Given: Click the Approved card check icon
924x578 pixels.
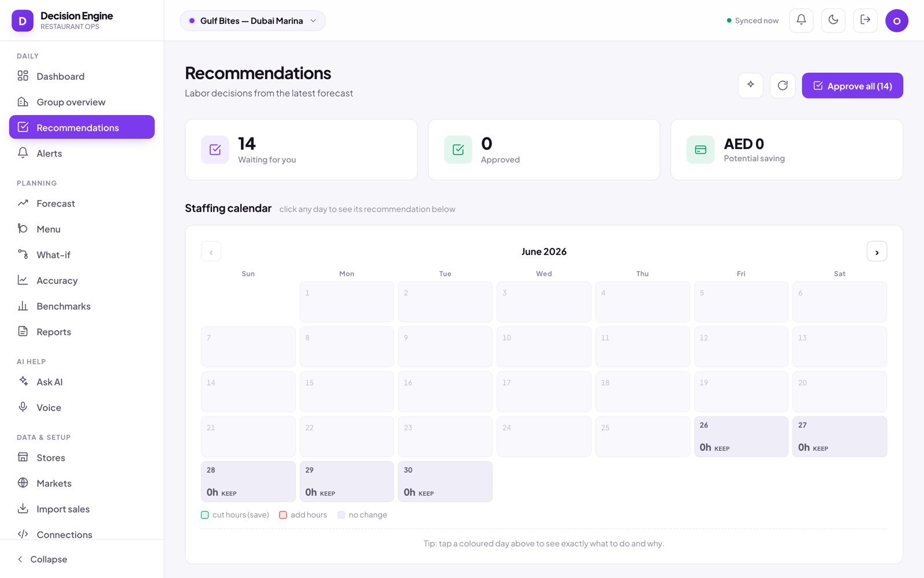Looking at the screenshot, I should point(458,150).
